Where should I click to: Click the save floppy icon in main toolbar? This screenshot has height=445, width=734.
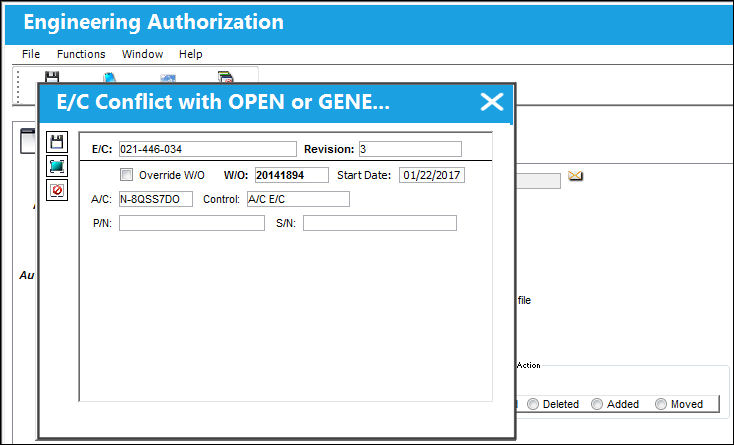pos(52,77)
